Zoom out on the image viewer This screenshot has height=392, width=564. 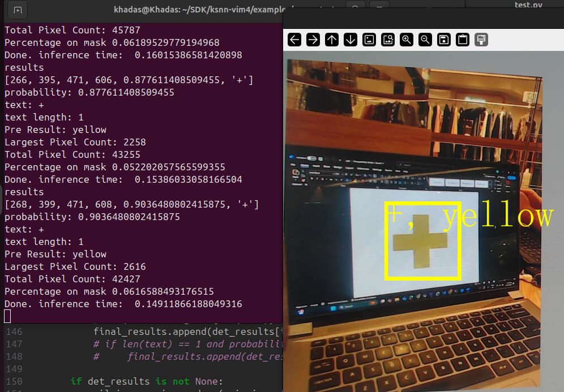(x=425, y=40)
